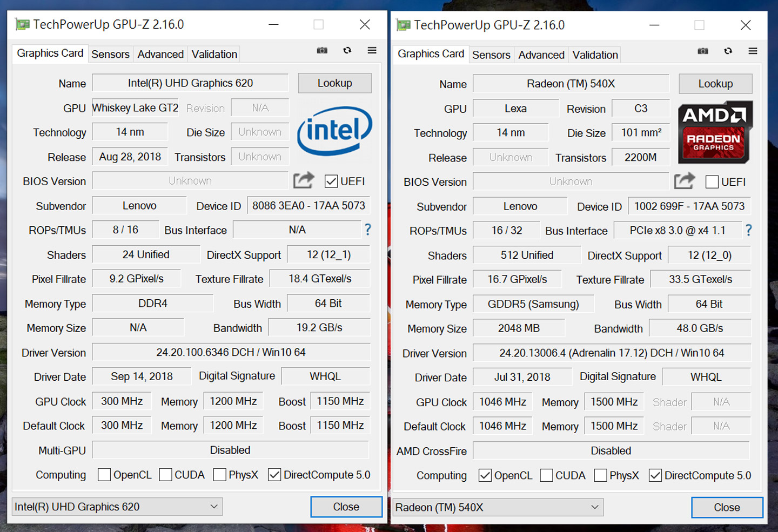Click the refresh icon in the Intel window
The image size is (778, 532).
click(x=347, y=50)
